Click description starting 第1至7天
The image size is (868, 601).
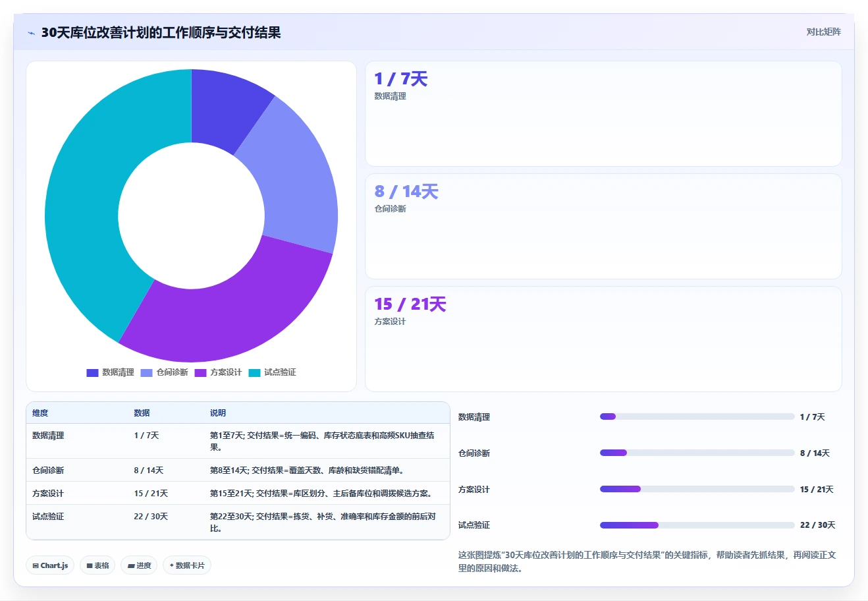323,442
